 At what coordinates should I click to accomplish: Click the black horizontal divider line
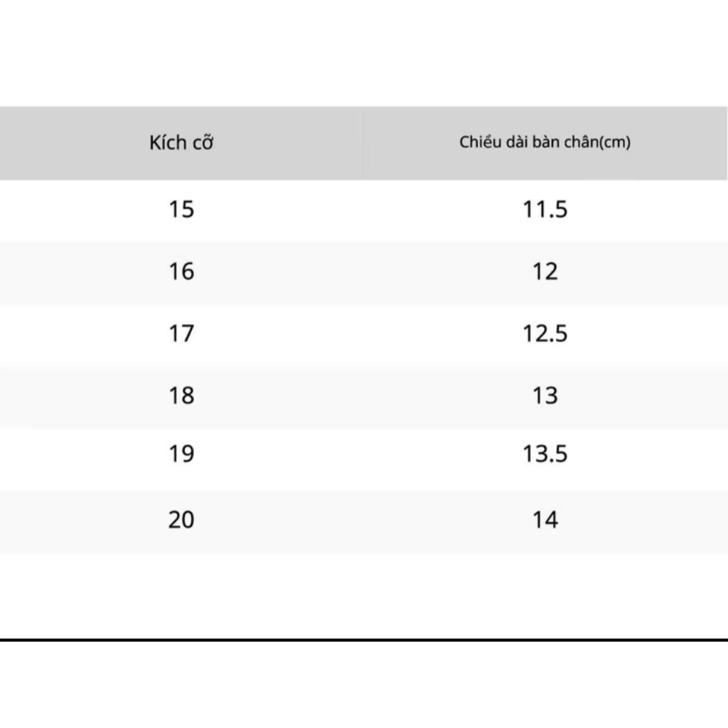(x=364, y=640)
